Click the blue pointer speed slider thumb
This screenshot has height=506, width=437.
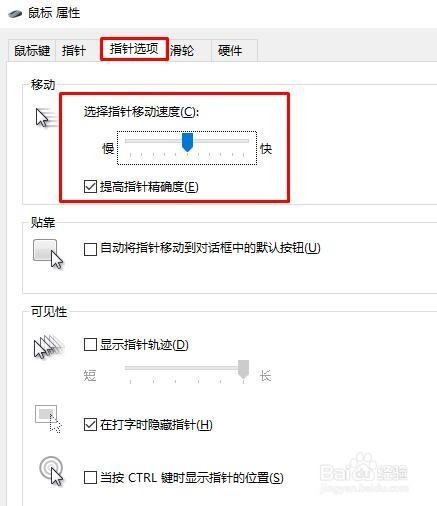pyautogui.click(x=187, y=142)
